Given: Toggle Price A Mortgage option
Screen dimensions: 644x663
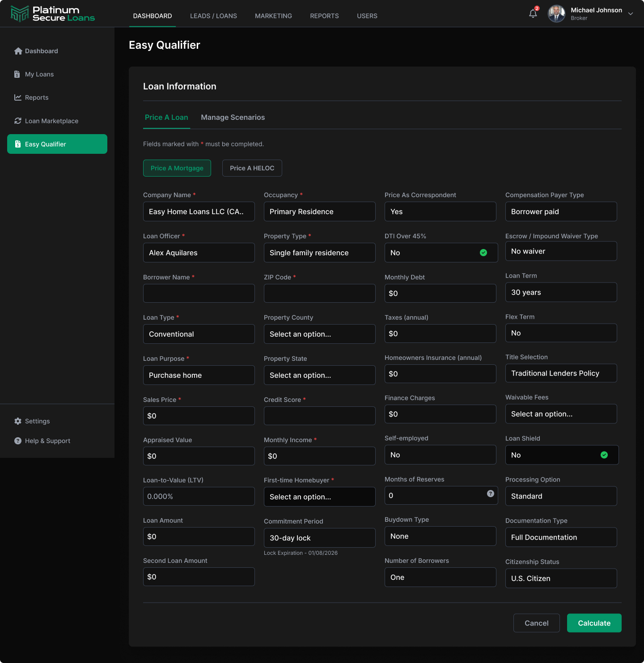Looking at the screenshot, I should tap(177, 168).
